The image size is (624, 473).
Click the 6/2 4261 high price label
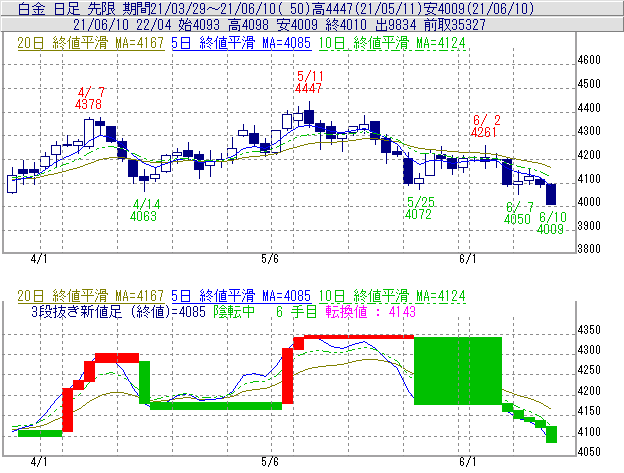point(485,126)
